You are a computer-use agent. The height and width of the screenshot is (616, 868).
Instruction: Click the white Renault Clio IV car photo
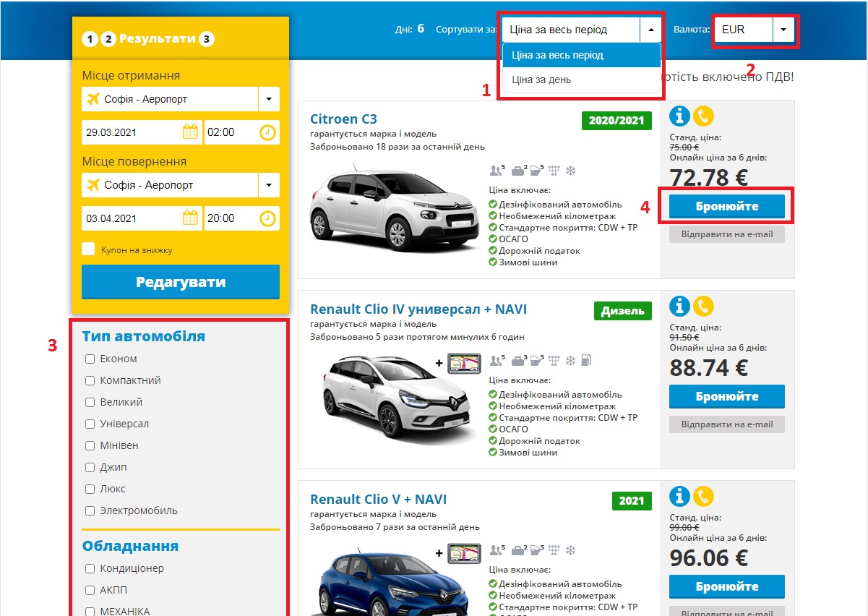pos(399,400)
